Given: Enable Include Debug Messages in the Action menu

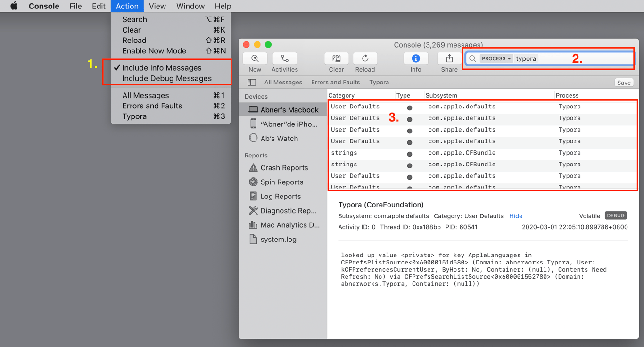Looking at the screenshot, I should coord(171,78).
